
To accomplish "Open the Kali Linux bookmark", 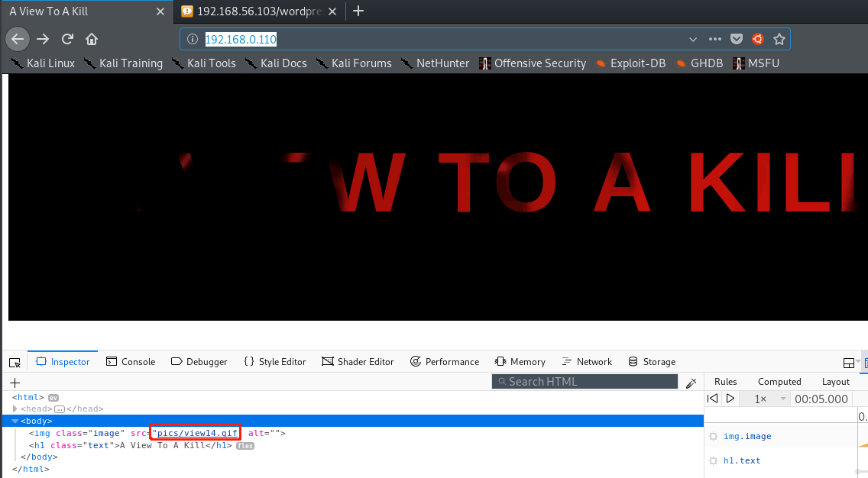I will (x=44, y=63).
